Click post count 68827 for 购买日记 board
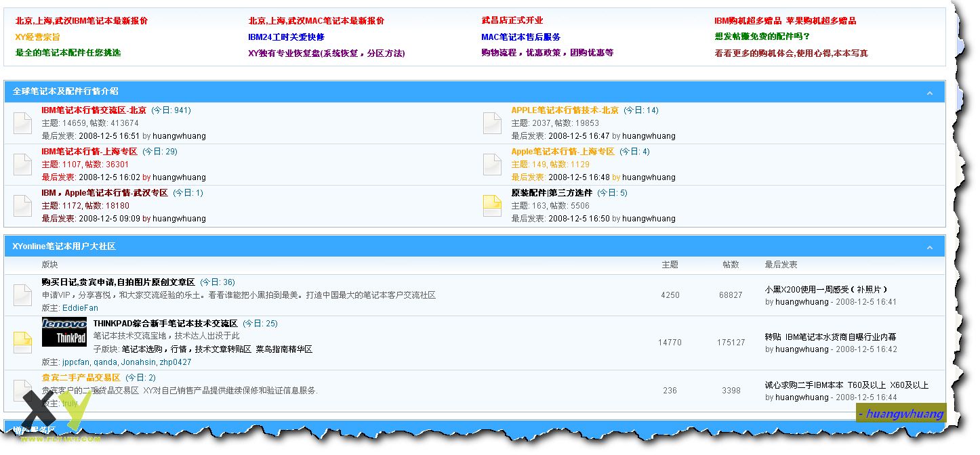Image resolution: width=980 pixels, height=455 pixels. (731, 295)
